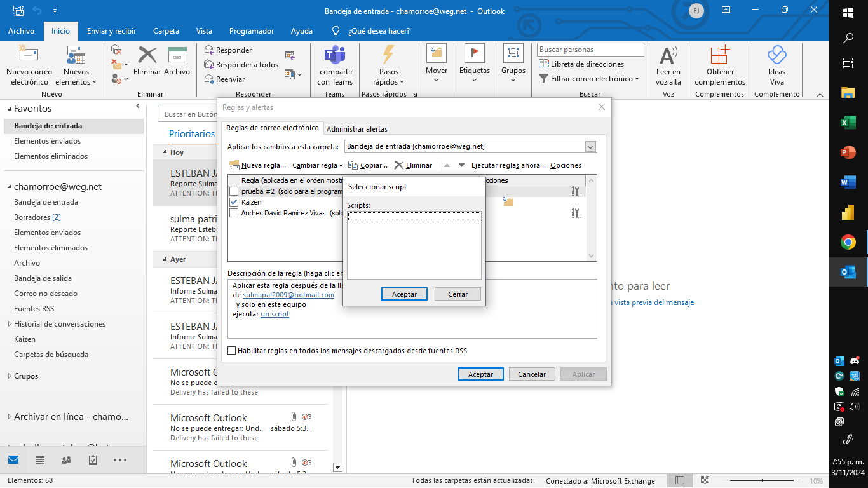Click the Scripts list box
The width and height of the screenshot is (868, 488).
(x=414, y=245)
